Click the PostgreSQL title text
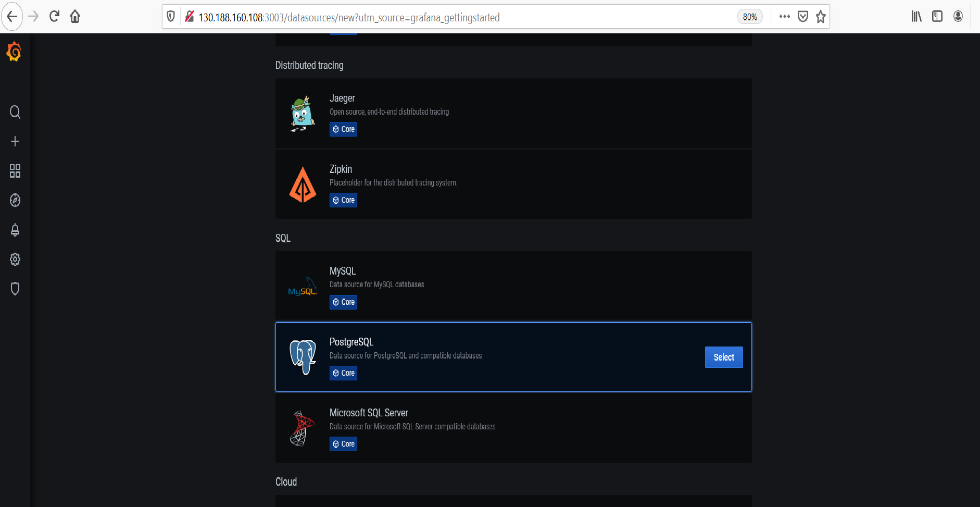The width and height of the screenshot is (980, 507). [x=351, y=342]
